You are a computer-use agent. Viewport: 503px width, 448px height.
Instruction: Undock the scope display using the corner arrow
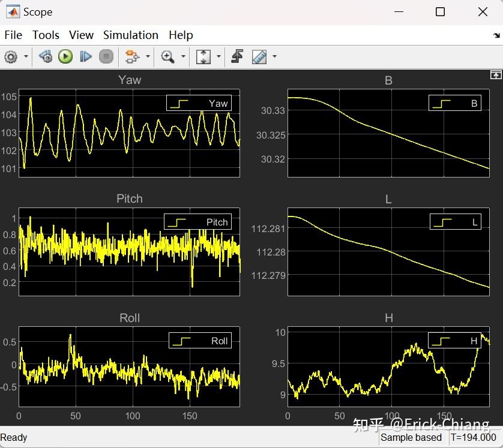click(496, 74)
